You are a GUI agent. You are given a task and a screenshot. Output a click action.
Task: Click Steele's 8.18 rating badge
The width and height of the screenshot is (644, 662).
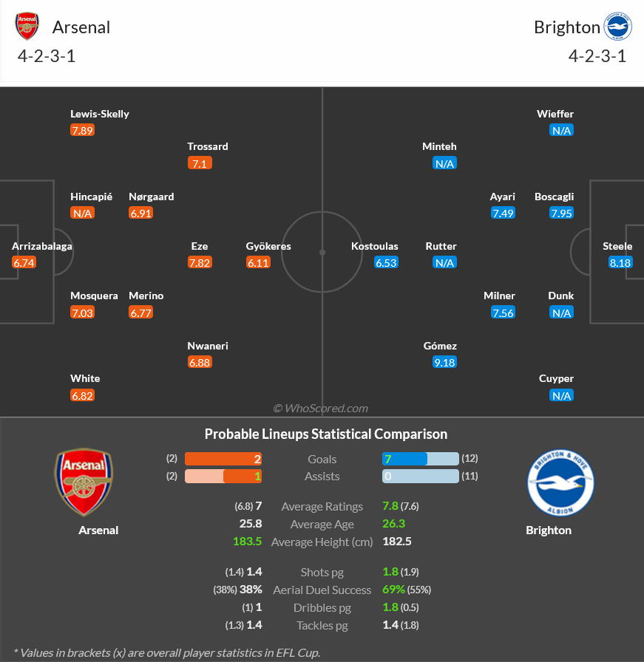[x=621, y=262]
